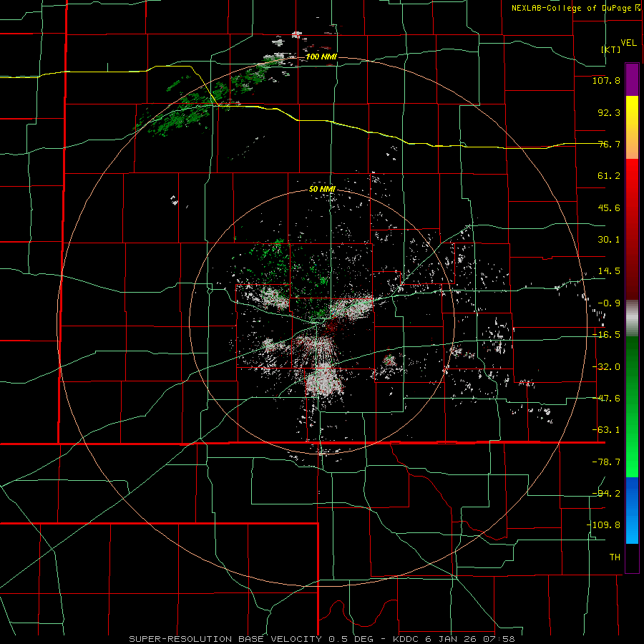Click the 14.5 velocity scale value
The image size is (644, 644).
pos(609,271)
